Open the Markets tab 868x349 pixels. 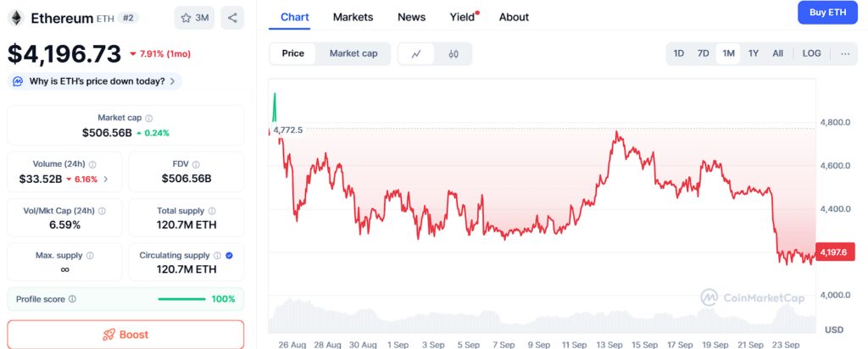click(353, 17)
